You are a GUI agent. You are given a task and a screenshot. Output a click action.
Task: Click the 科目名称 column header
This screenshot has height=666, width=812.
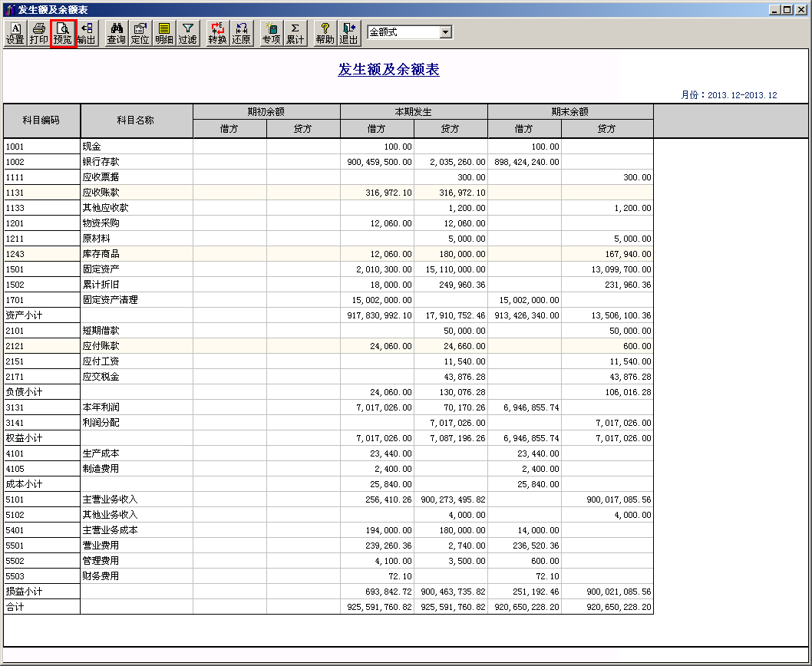136,120
